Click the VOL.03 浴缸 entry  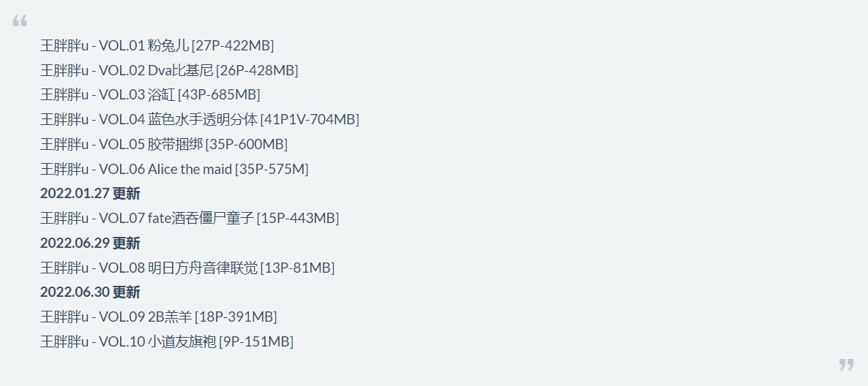point(150,94)
